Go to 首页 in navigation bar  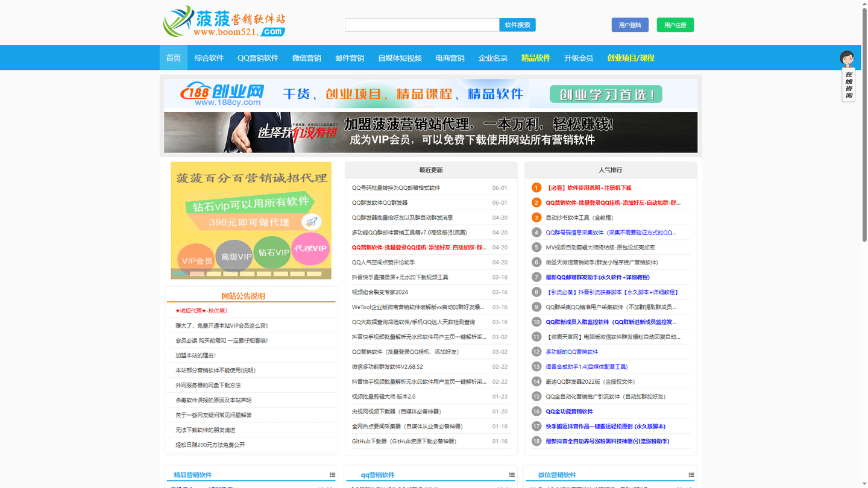pyautogui.click(x=174, y=58)
